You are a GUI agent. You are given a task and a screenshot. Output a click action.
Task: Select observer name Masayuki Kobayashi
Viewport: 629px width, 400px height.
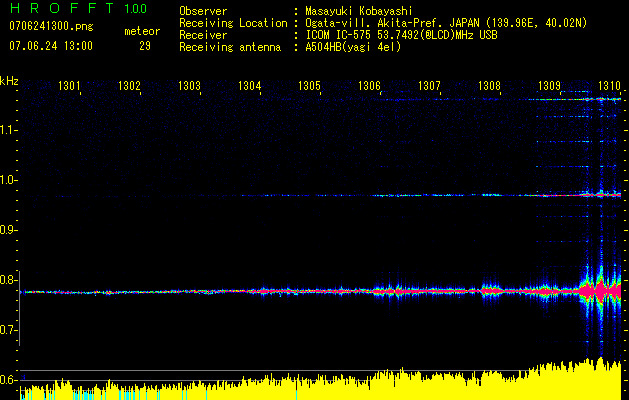click(x=359, y=11)
